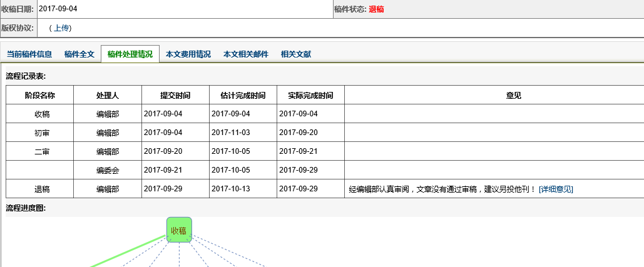Click the 实际完成时间 column header

click(310, 95)
